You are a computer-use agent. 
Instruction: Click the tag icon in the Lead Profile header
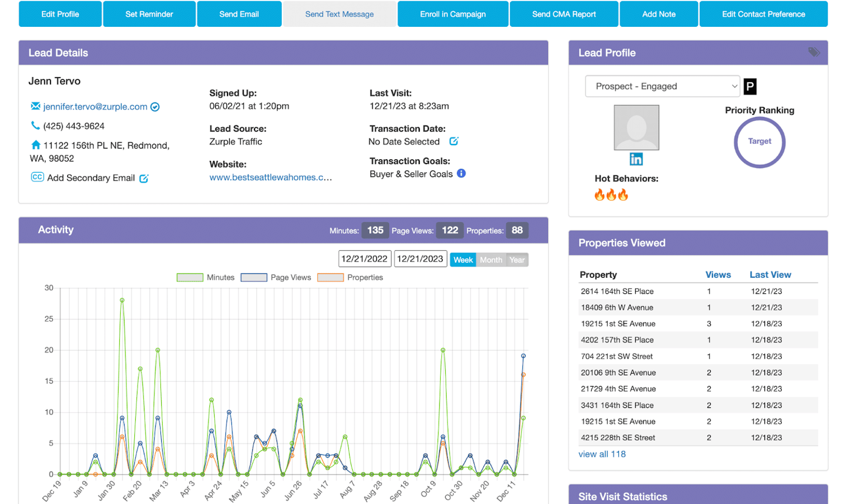click(814, 51)
